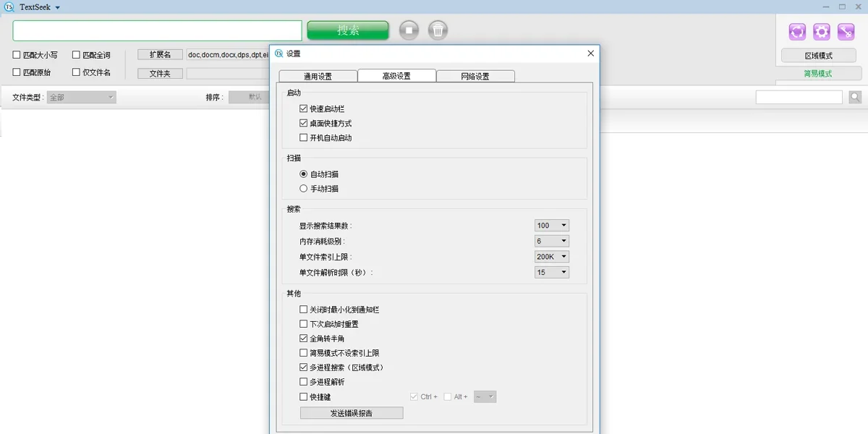Enable 关闭时最小化到通知栏
The image size is (868, 434).
point(304,310)
